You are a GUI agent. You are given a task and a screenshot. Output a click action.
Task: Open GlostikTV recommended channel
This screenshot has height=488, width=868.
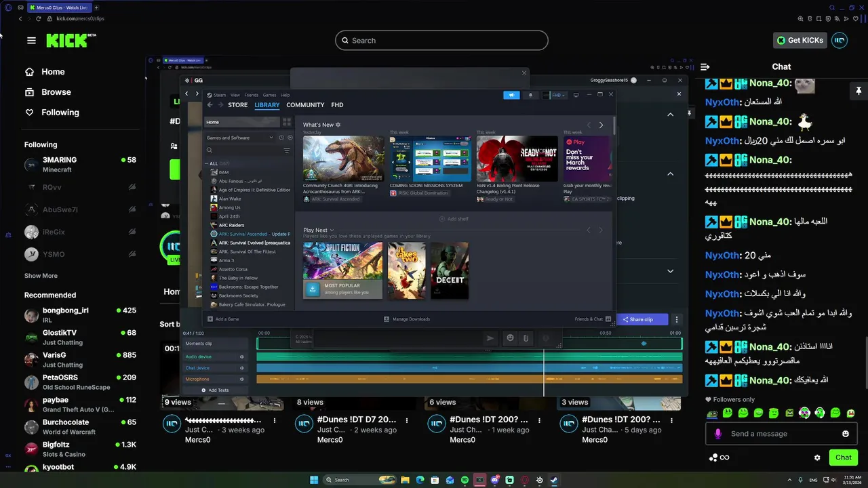[80, 338]
